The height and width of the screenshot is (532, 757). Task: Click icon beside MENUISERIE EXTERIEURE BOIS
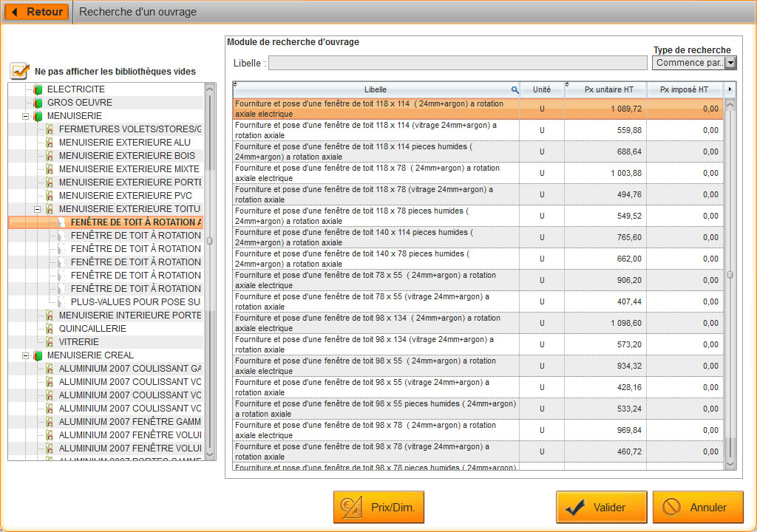click(x=50, y=156)
